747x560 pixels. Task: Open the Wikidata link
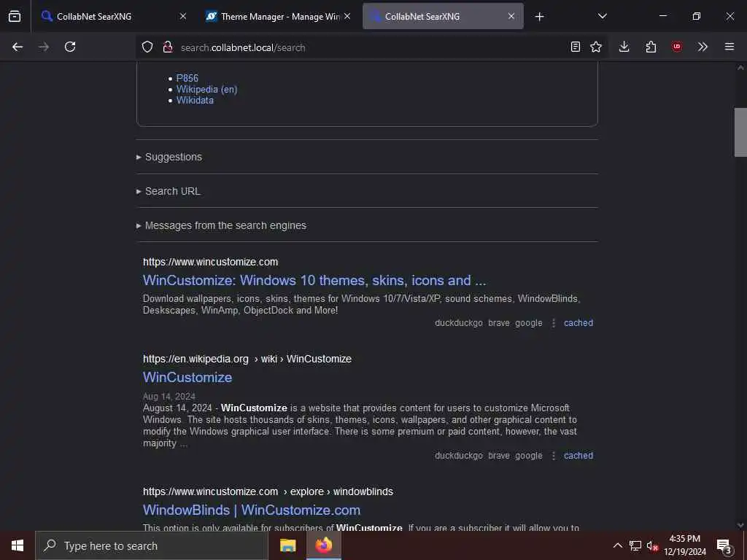pyautogui.click(x=195, y=101)
